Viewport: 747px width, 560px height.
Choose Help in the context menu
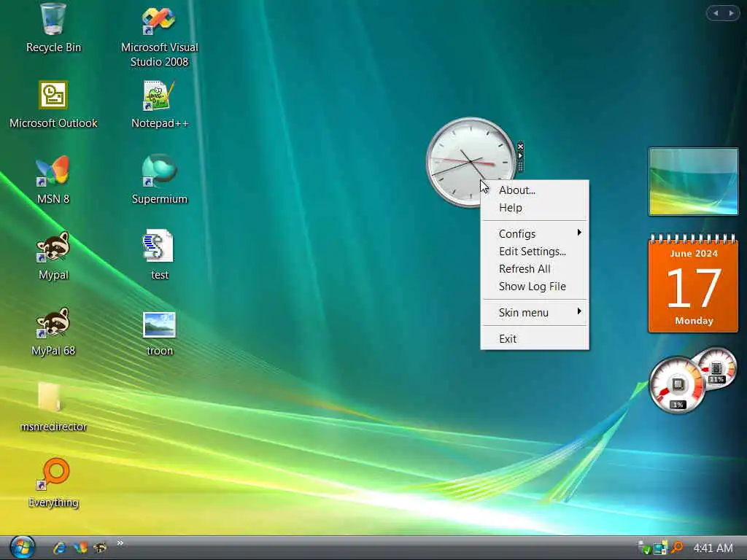pos(535,208)
